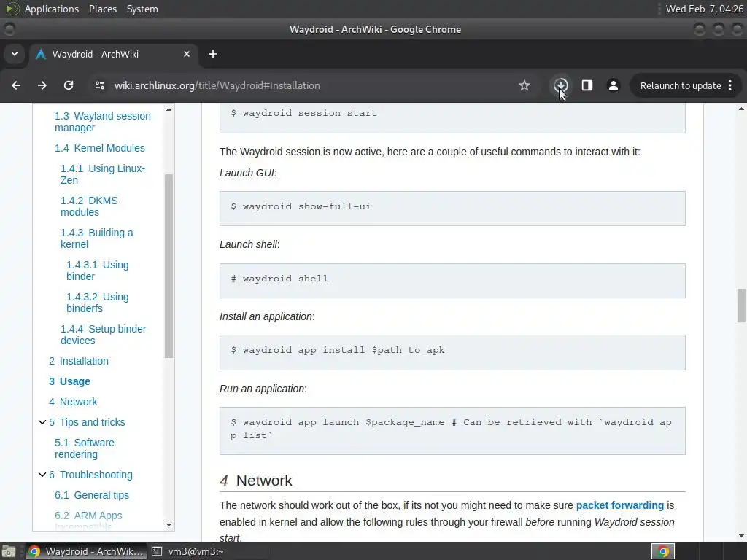Open Chrome profile menu
Image resolution: width=747 pixels, height=560 pixels.
point(613,86)
